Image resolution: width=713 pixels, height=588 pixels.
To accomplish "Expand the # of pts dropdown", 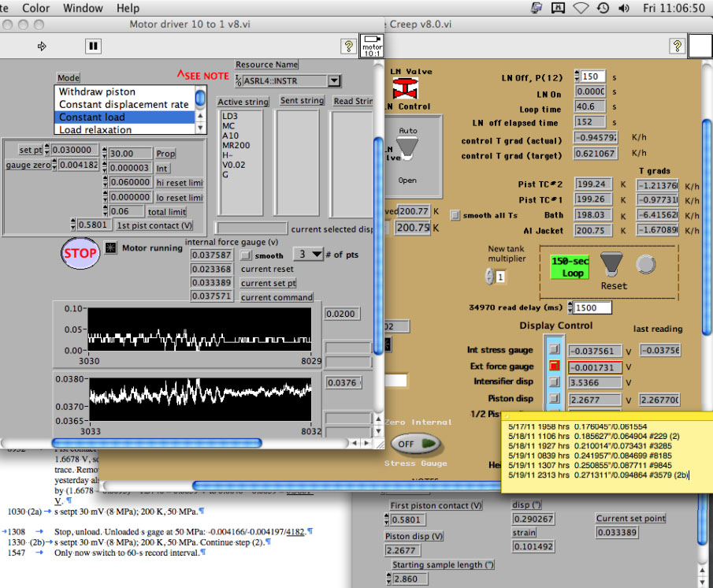I will [318, 255].
